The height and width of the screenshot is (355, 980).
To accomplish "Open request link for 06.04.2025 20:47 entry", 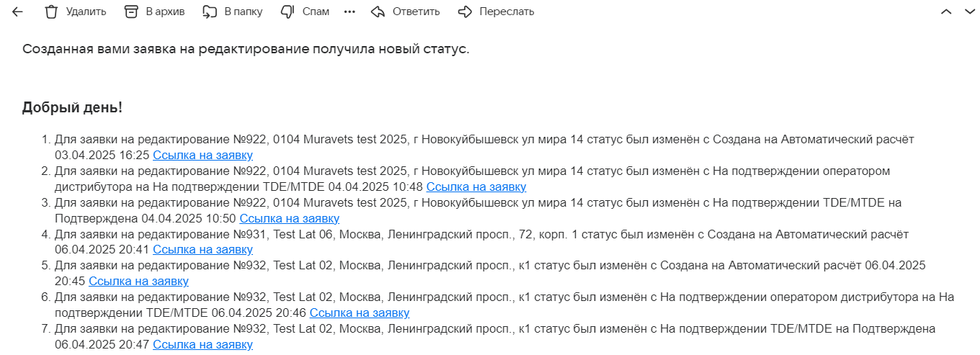I will (202, 344).
